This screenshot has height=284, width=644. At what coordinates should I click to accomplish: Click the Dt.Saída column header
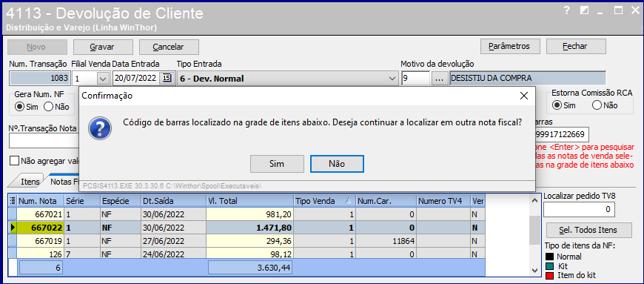click(173, 201)
